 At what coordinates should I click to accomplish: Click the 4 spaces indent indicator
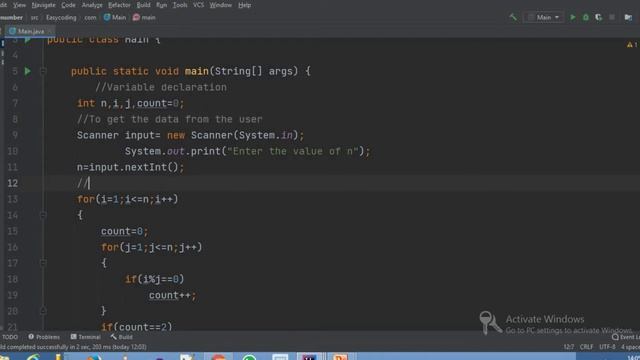(630, 347)
